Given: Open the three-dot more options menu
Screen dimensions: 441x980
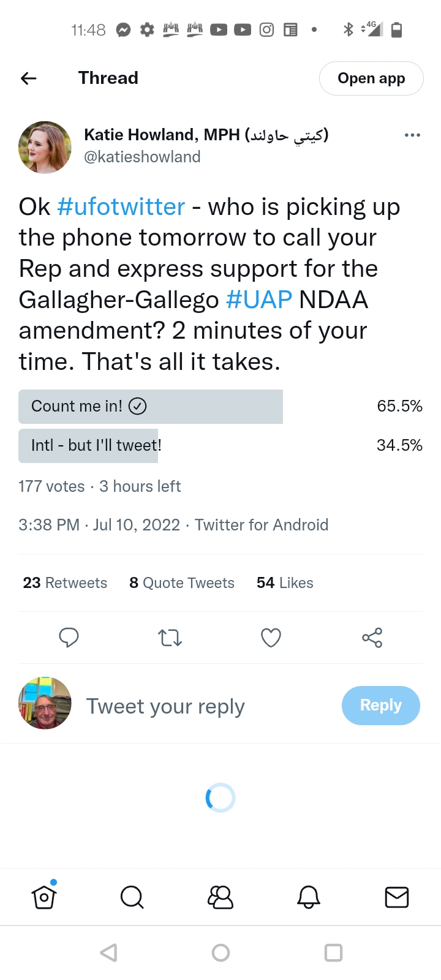Looking at the screenshot, I should click(412, 135).
